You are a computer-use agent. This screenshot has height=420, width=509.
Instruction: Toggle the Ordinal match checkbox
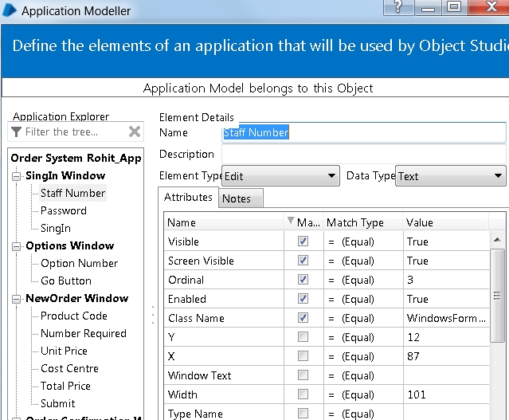tap(302, 280)
